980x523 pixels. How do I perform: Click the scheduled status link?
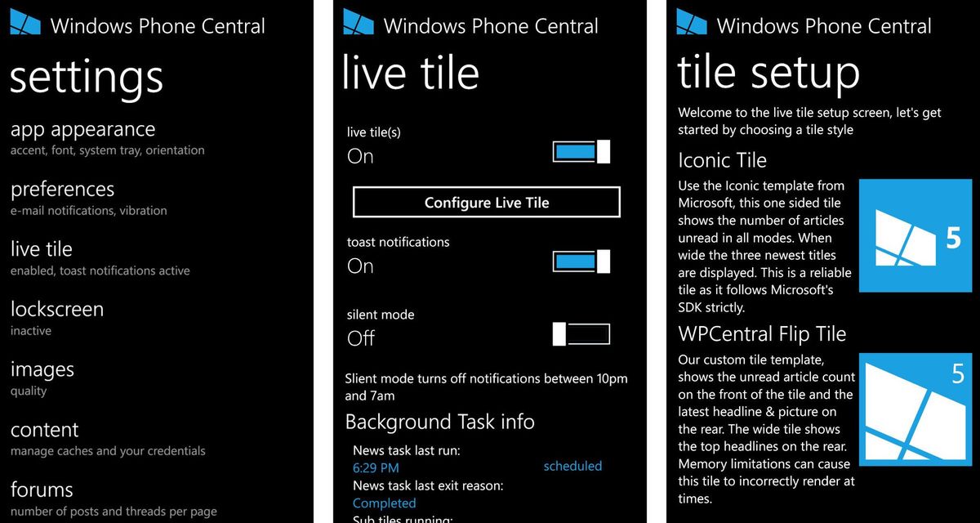coord(572,466)
